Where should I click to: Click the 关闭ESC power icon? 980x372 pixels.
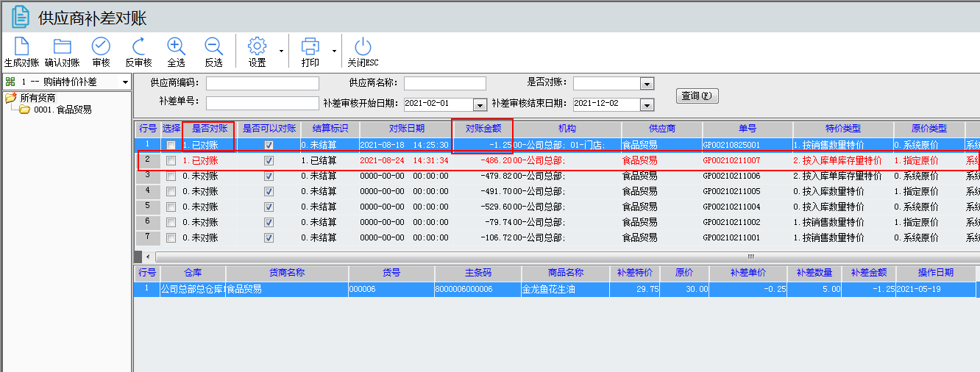[x=363, y=46]
